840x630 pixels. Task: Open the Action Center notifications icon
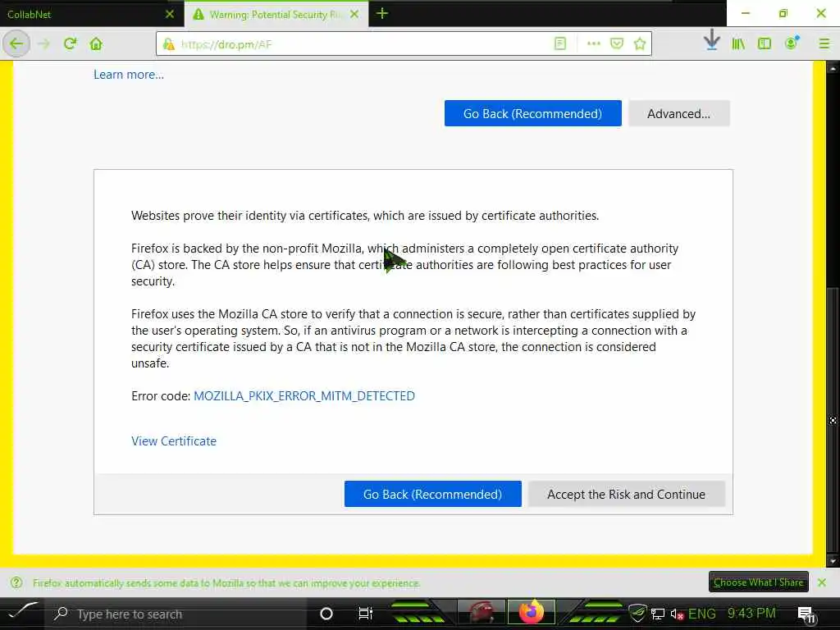tap(806, 614)
